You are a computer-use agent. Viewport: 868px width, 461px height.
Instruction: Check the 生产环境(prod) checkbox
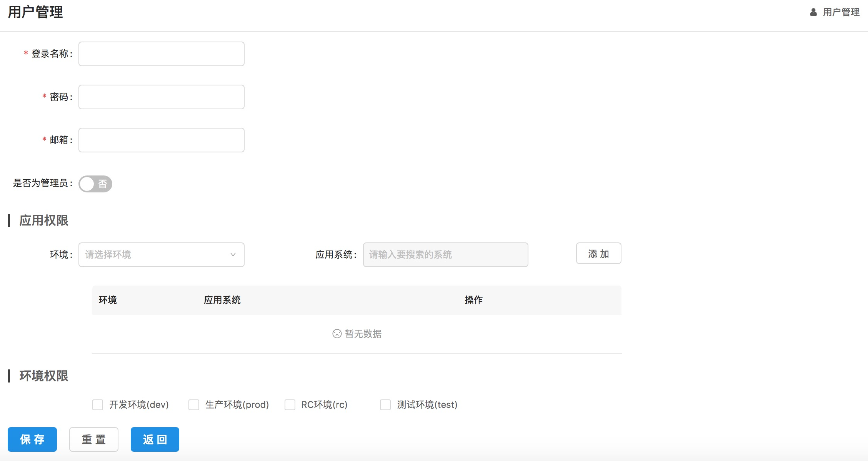[194, 405]
